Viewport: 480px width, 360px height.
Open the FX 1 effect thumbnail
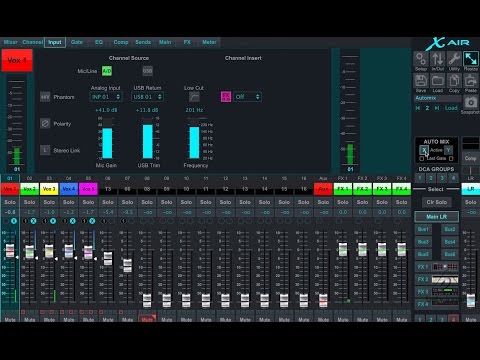445,267
